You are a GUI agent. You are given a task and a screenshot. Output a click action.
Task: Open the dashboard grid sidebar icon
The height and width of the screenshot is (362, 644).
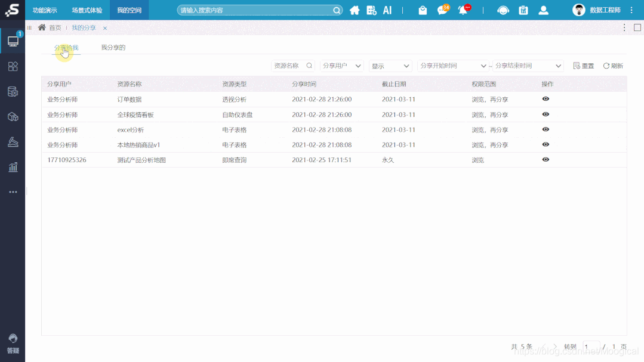click(x=13, y=66)
